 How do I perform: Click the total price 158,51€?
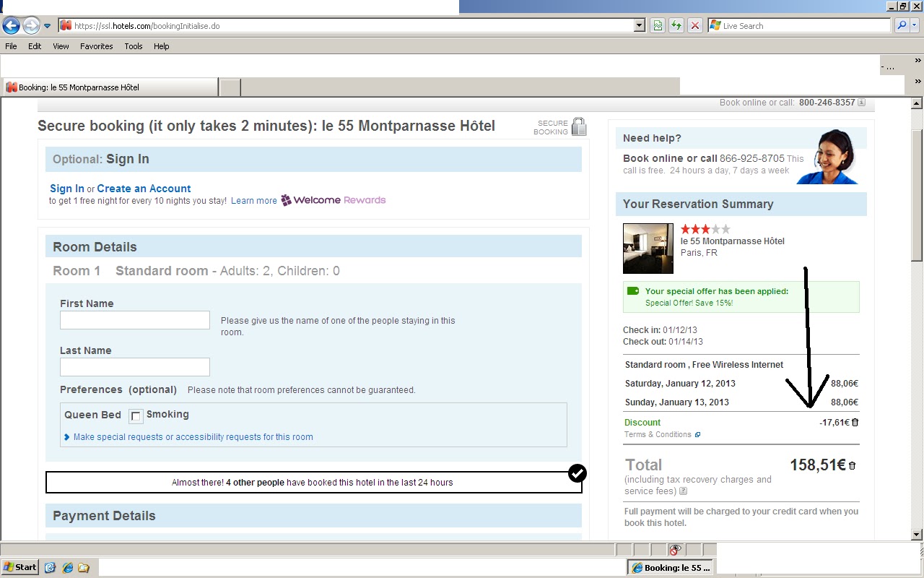pos(818,465)
